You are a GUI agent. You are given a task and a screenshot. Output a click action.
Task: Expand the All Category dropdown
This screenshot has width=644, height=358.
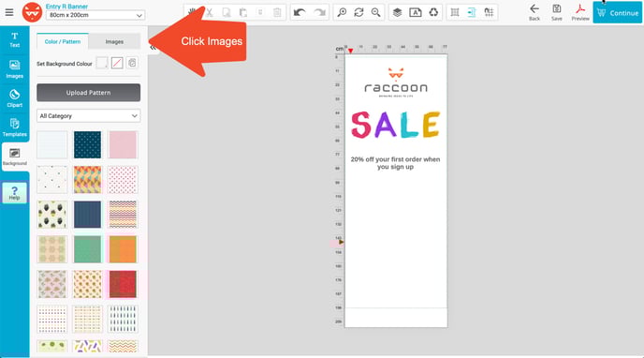tap(88, 116)
